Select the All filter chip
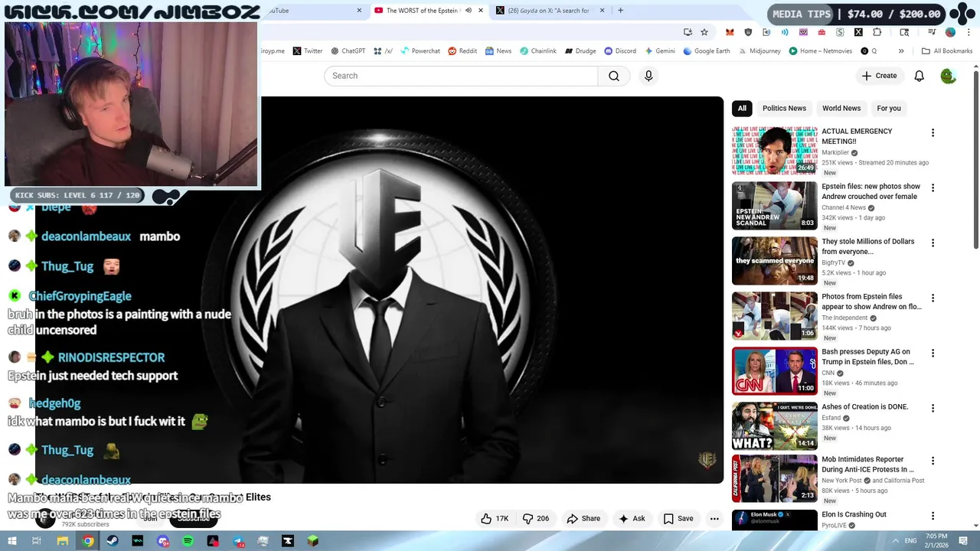 pyautogui.click(x=742, y=109)
